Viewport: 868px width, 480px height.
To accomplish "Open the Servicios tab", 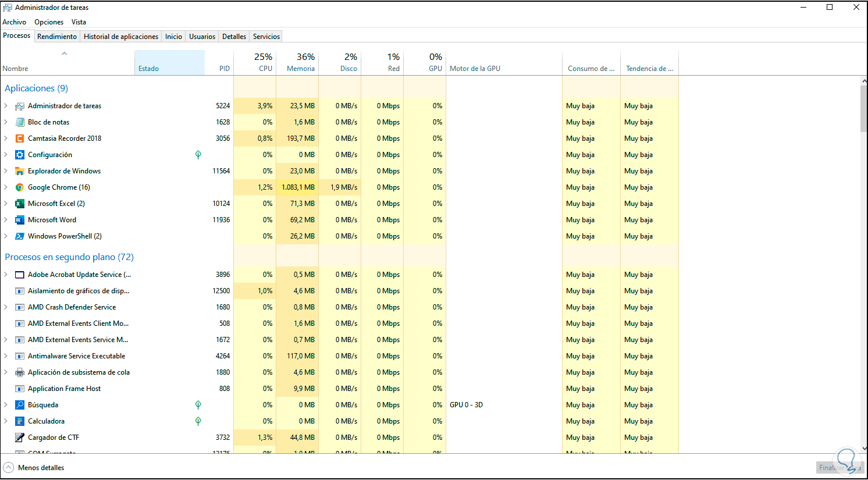I will pyautogui.click(x=266, y=37).
